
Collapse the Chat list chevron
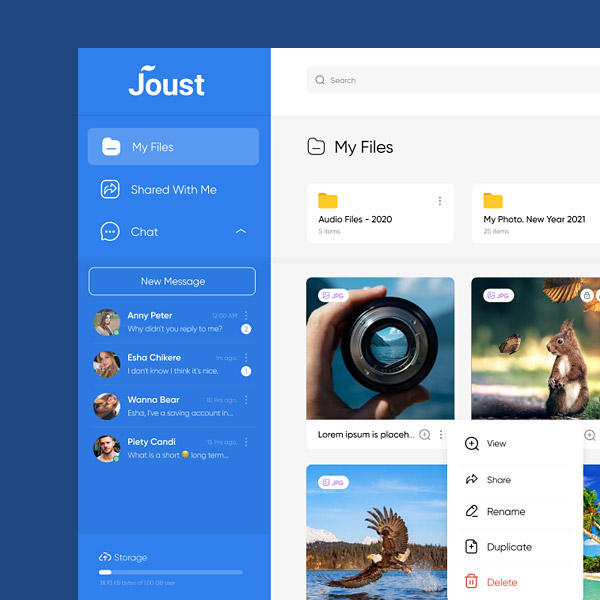241,231
